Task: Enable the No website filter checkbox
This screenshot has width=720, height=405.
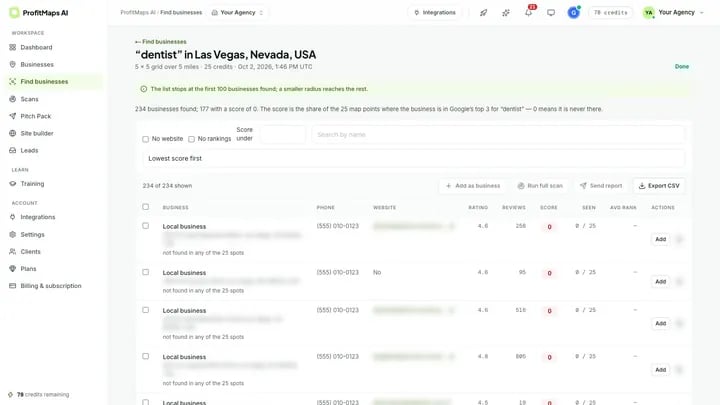Action: [146, 139]
